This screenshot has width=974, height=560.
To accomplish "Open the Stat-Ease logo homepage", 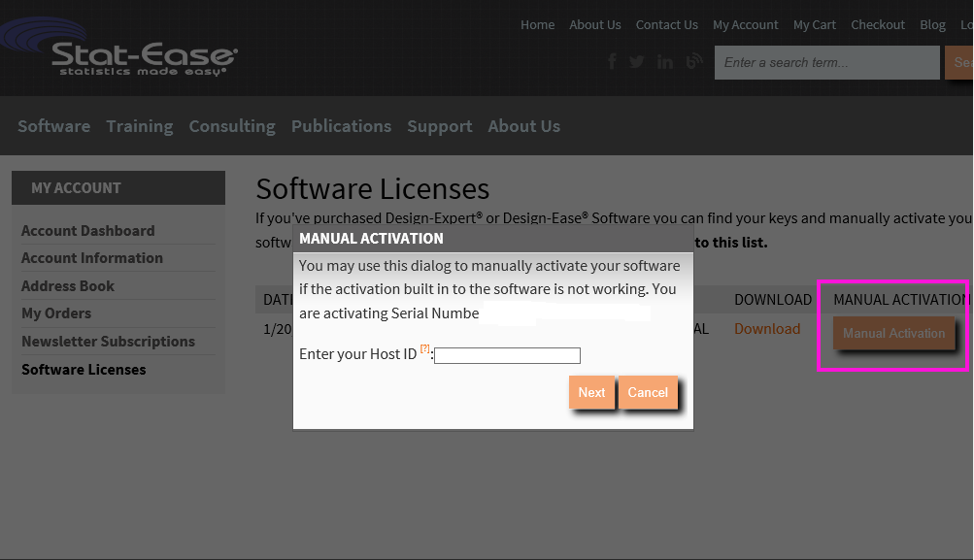I will (x=119, y=49).
